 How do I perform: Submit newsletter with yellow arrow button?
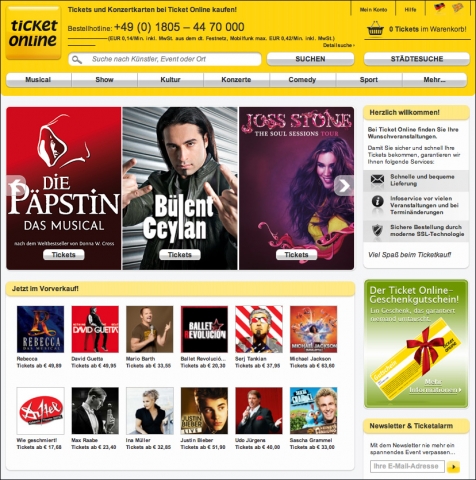pos(453,467)
